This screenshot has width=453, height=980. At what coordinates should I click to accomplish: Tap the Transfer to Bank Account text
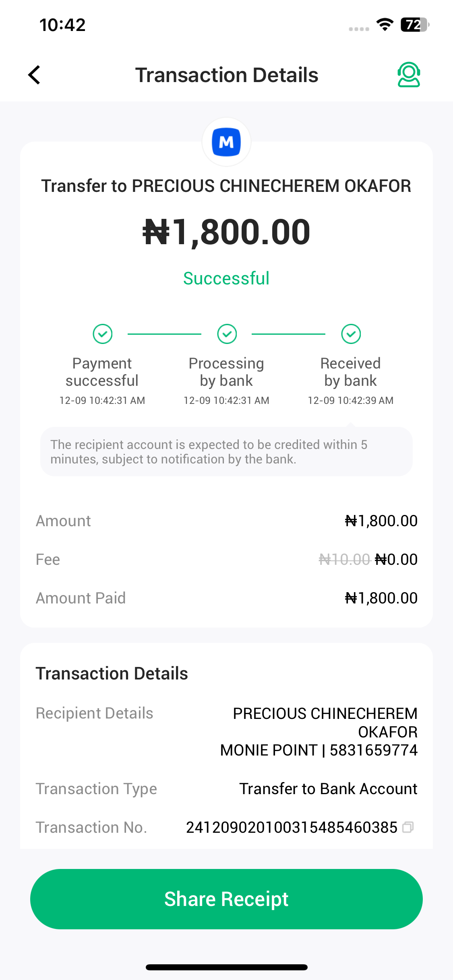click(328, 789)
